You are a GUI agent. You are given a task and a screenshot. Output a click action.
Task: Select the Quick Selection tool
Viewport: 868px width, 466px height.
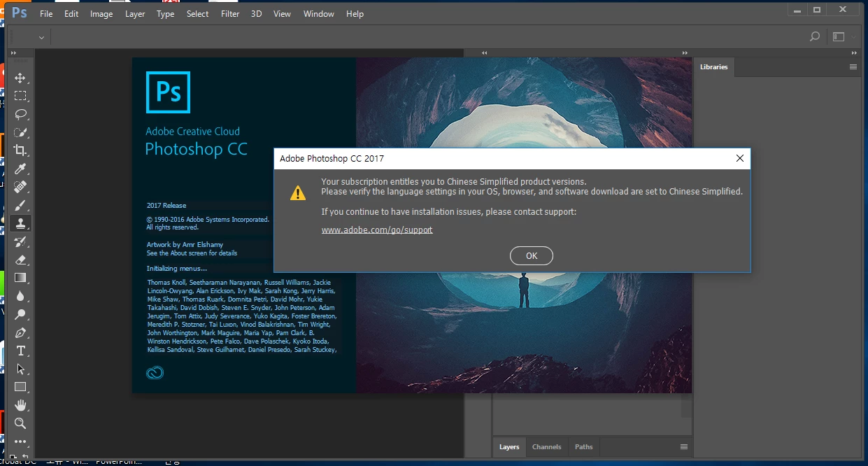coord(20,132)
